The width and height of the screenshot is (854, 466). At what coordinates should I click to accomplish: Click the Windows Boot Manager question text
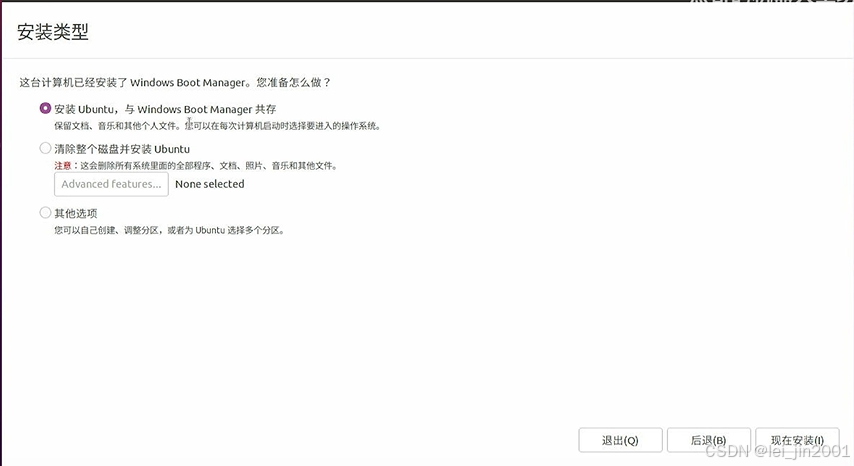(175, 82)
